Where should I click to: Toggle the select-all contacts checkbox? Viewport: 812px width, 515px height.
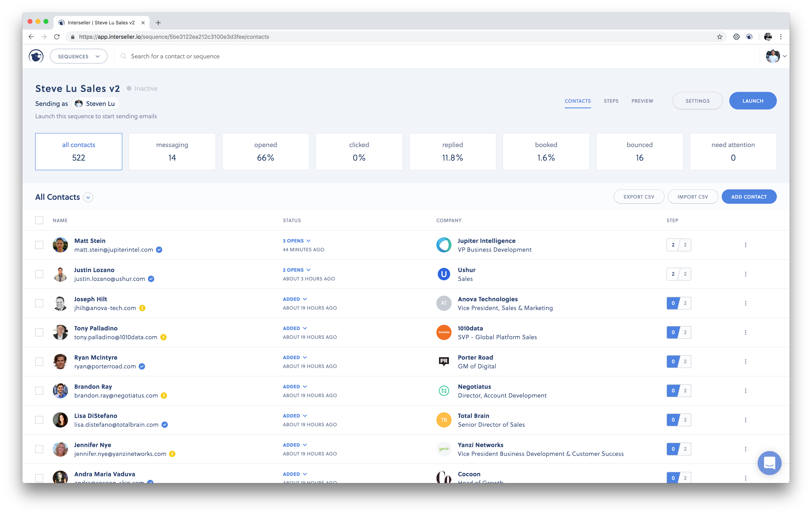(x=39, y=220)
